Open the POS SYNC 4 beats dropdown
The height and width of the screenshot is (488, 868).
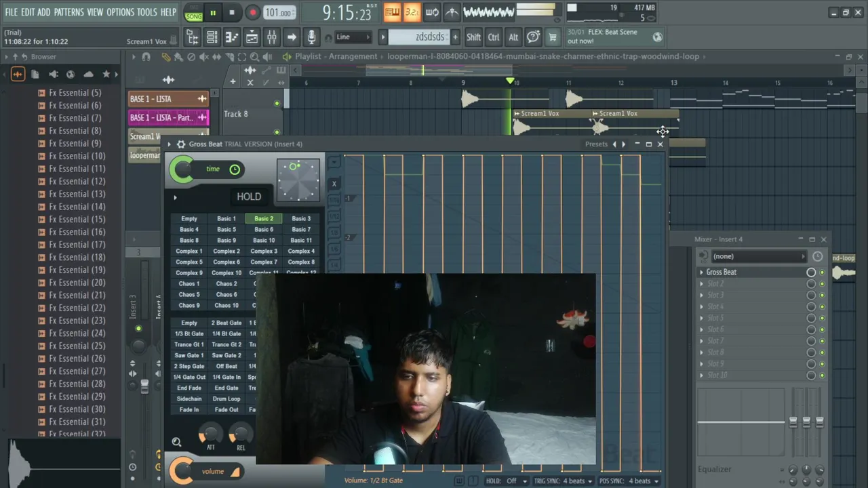(644, 481)
